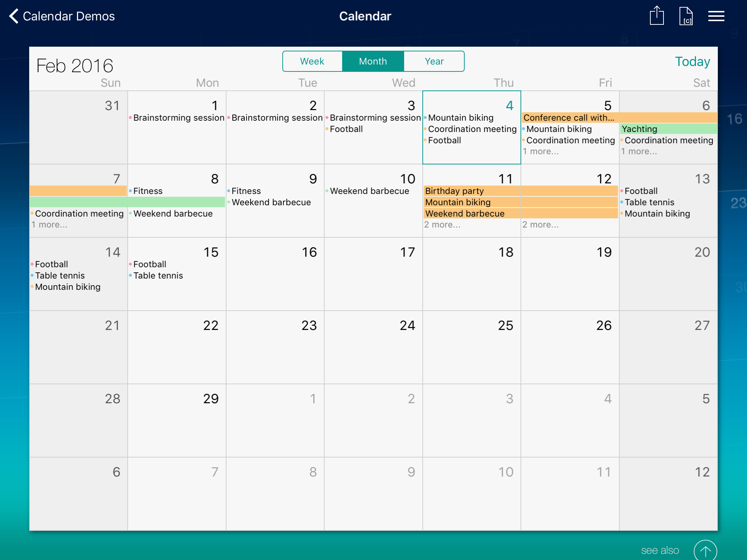The width and height of the screenshot is (747, 560).
Task: Open Conference call event on Friday 5
Action: (569, 117)
